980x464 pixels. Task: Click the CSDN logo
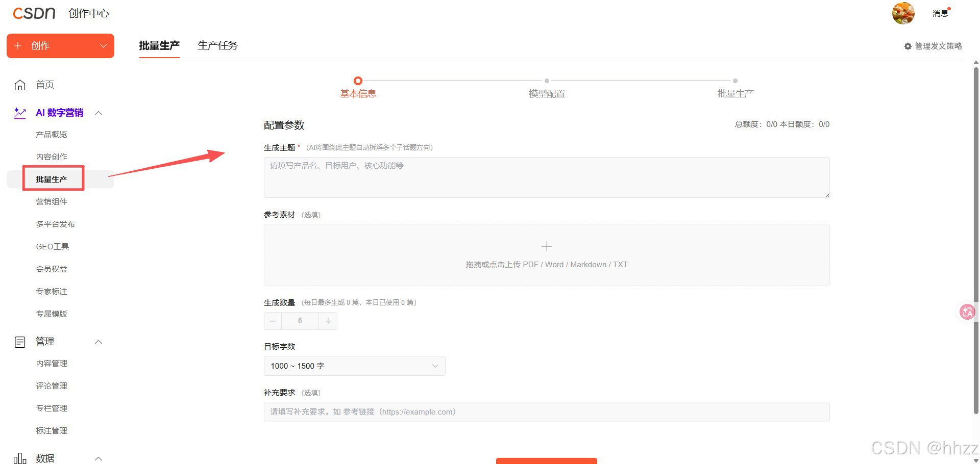coord(34,13)
